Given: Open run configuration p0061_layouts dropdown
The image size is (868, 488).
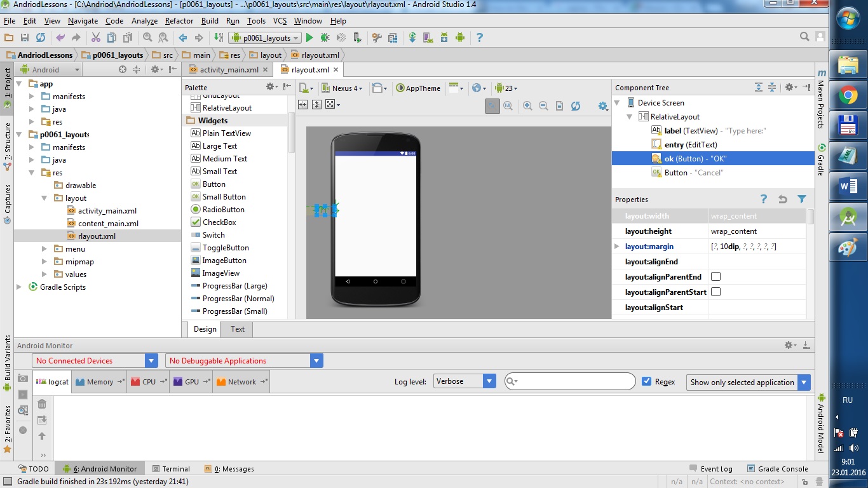Looking at the screenshot, I should (265, 38).
